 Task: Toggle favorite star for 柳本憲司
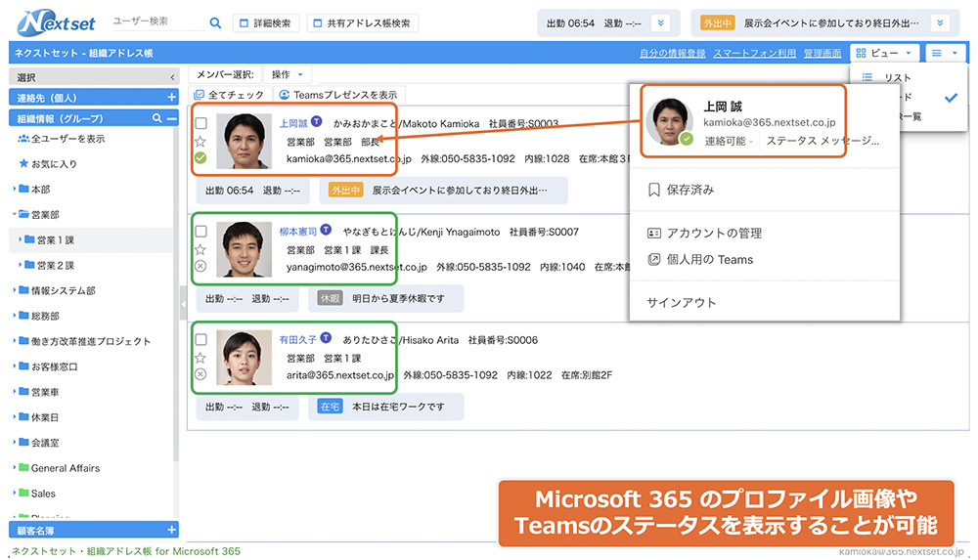pos(200,249)
